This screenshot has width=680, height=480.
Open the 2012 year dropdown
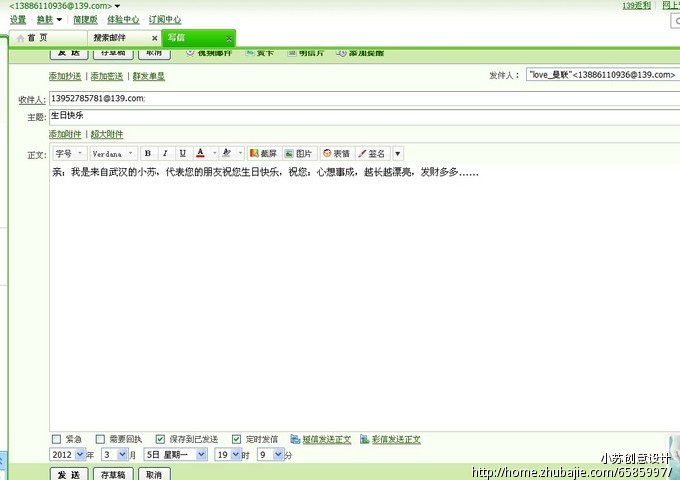68,455
